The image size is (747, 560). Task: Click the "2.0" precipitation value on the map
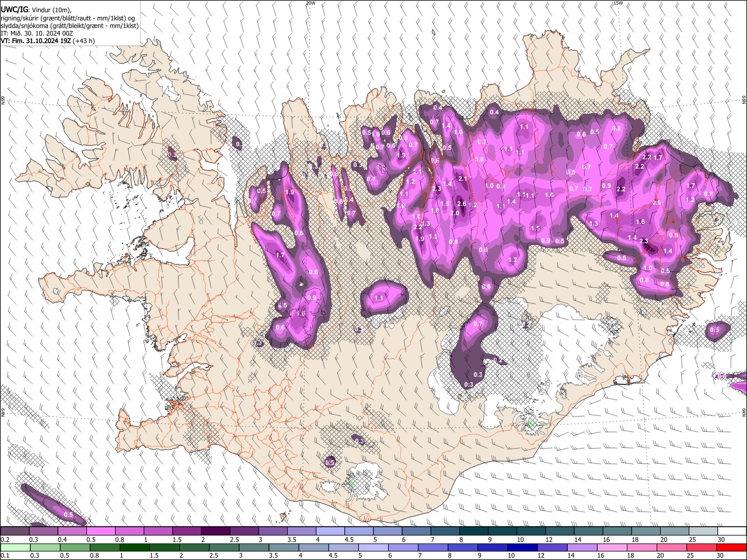pos(455,213)
